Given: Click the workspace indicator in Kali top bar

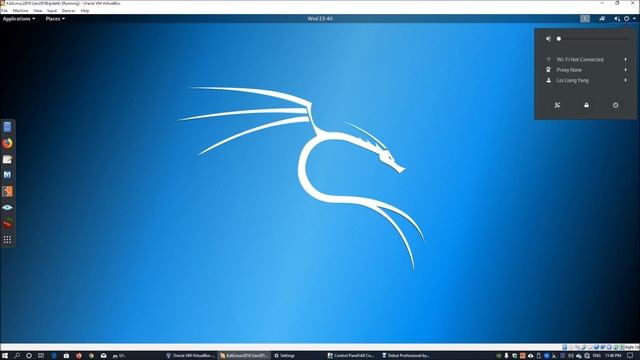Looking at the screenshot, I should (585, 19).
